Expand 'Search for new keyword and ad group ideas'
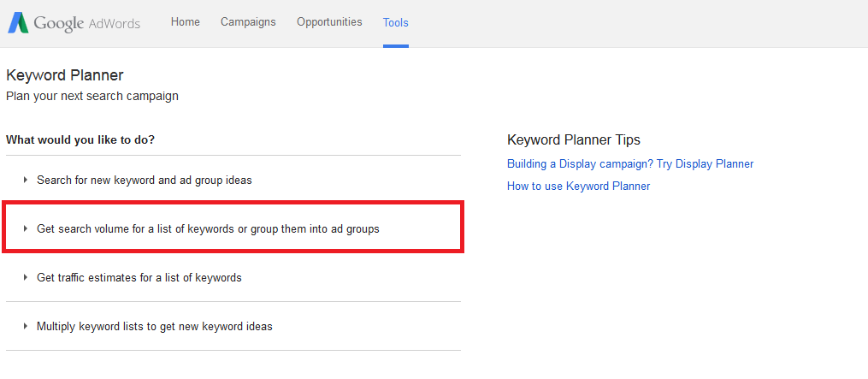This screenshot has width=868, height=379. 144,181
